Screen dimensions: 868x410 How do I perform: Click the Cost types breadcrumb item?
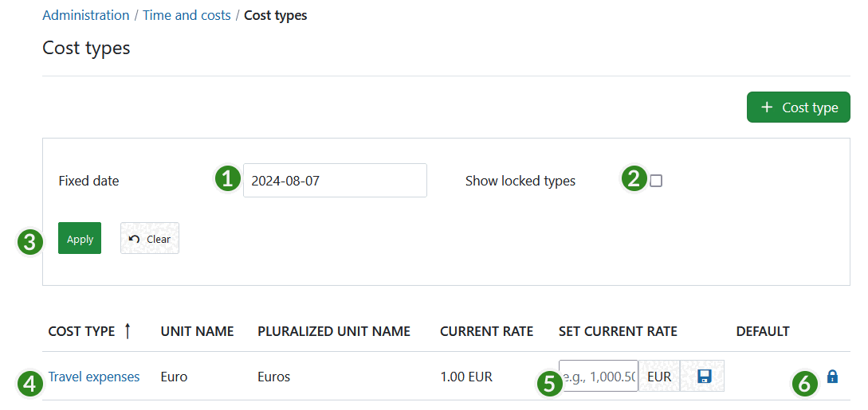275,15
